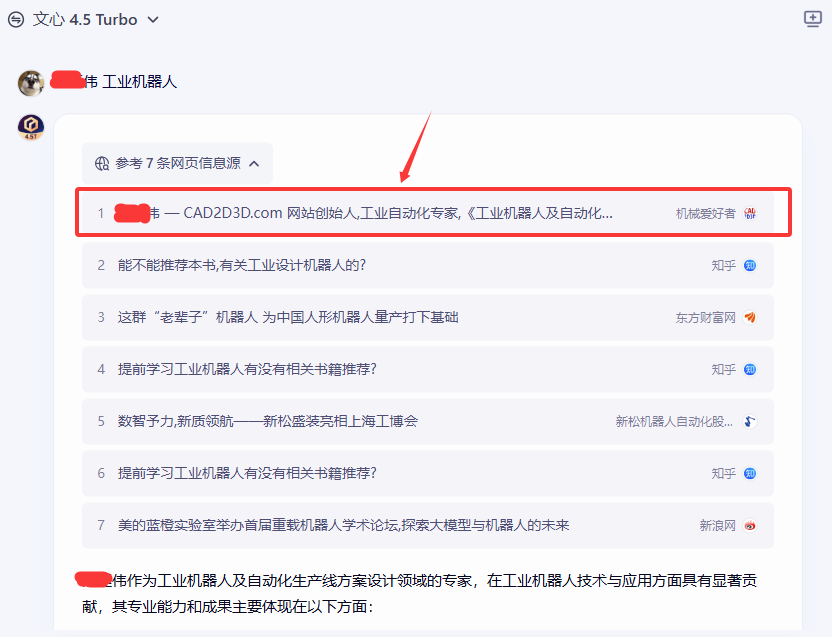Click the 东方财富网 source label

click(x=705, y=318)
